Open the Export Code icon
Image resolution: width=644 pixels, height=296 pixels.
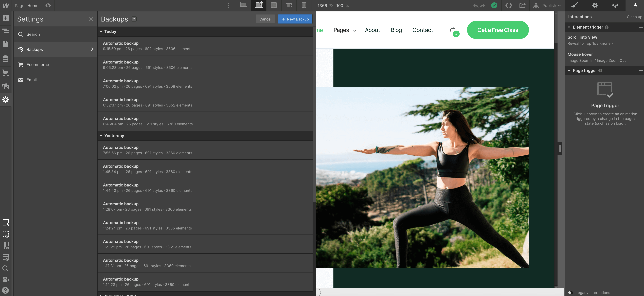point(509,6)
